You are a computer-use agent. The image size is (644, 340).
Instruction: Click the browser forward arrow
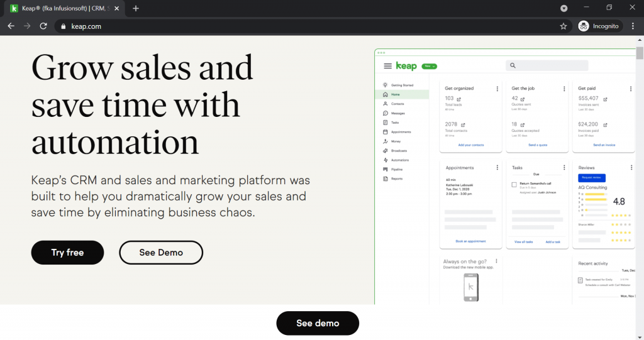click(x=27, y=26)
